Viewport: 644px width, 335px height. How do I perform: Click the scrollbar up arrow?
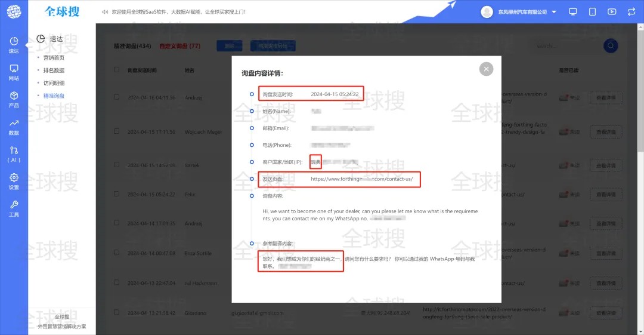(x=640, y=27)
